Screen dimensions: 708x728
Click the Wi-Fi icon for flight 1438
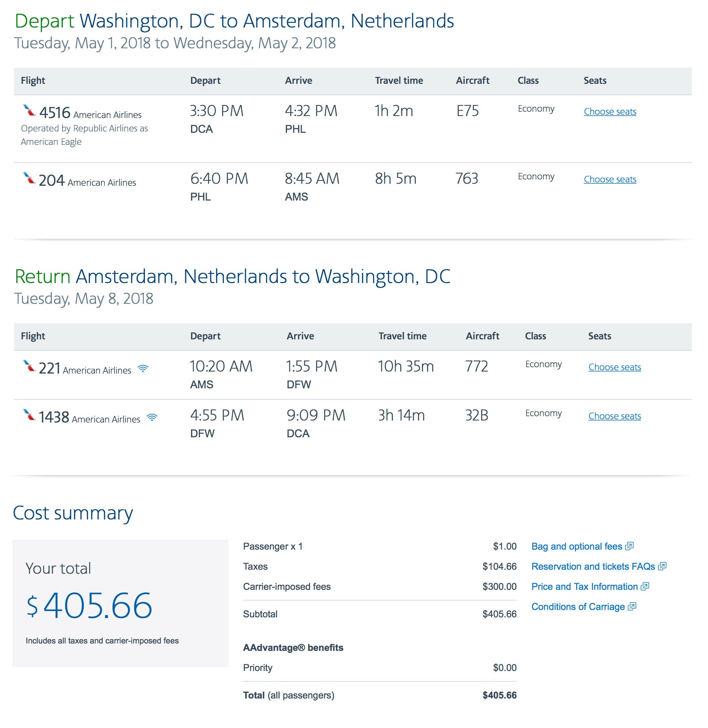pos(152,418)
